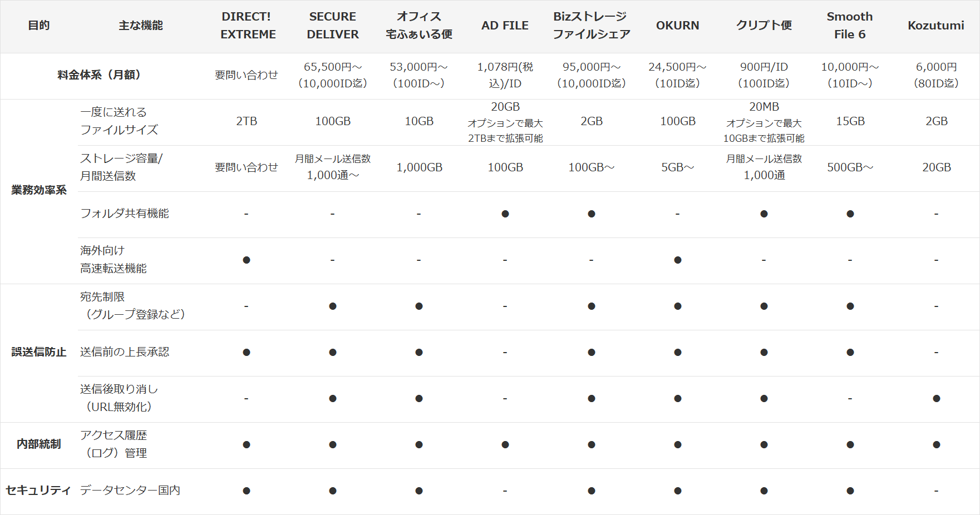Click the 料金体系（月額） row label
This screenshot has height=515, width=980.
tap(100, 75)
